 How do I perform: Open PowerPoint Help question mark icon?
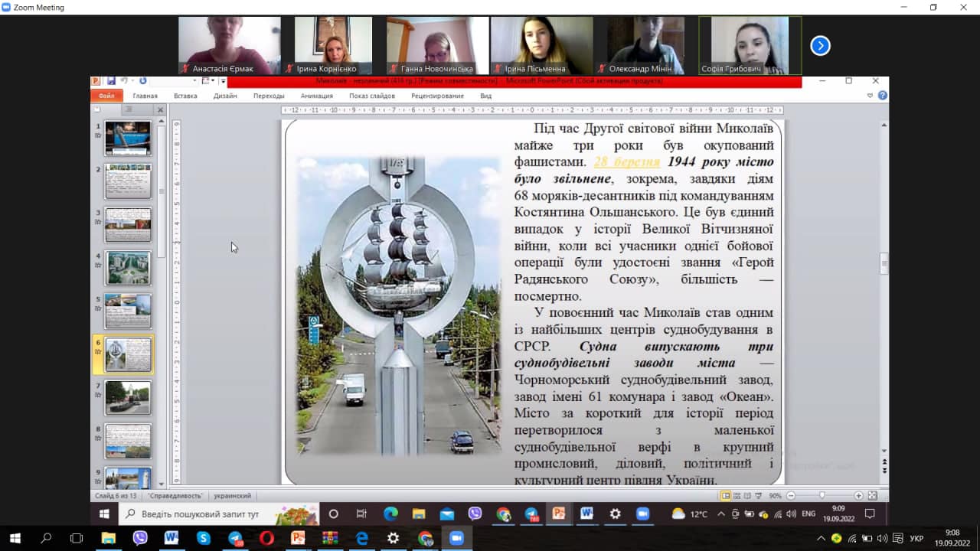click(882, 96)
